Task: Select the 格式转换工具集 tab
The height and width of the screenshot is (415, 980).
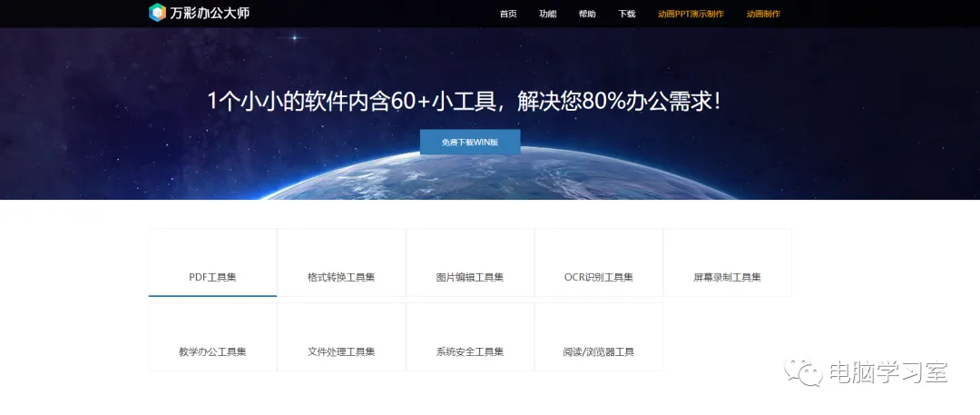Action: coord(341,262)
